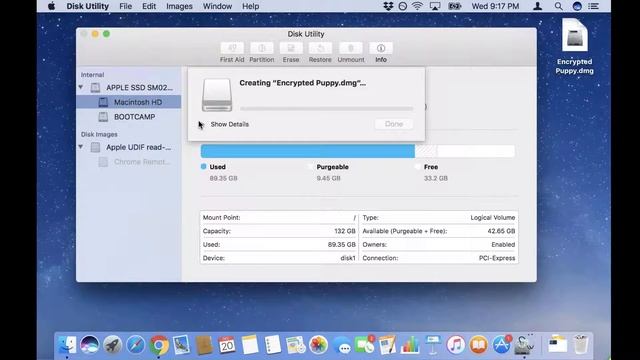
Task: Open the Disk Utility application menu
Action: 88,6
